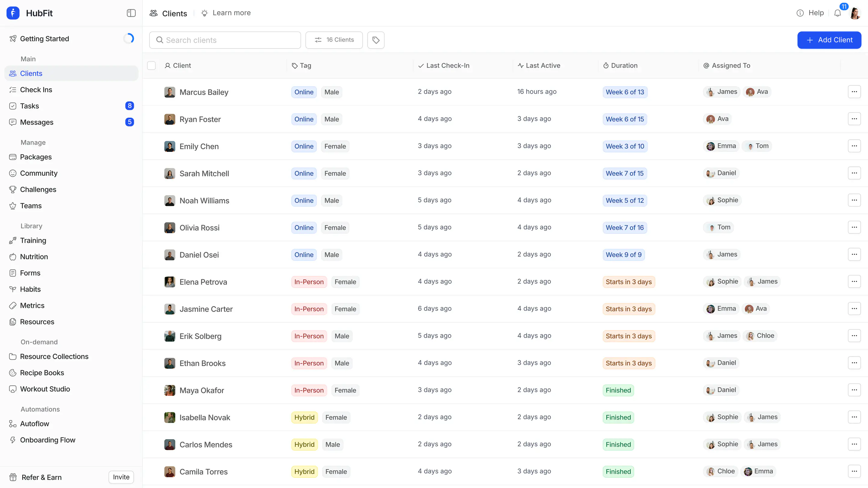The image size is (868, 488).
Task: Open row options for Maya Okafor
Action: (854, 390)
